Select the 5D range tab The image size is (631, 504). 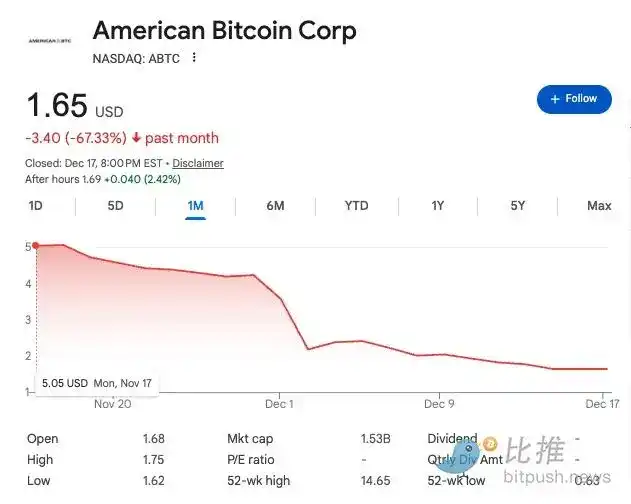click(116, 206)
